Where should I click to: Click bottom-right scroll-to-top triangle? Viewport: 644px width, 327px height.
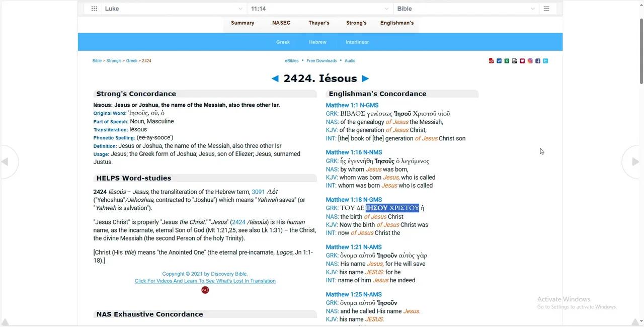(635, 322)
